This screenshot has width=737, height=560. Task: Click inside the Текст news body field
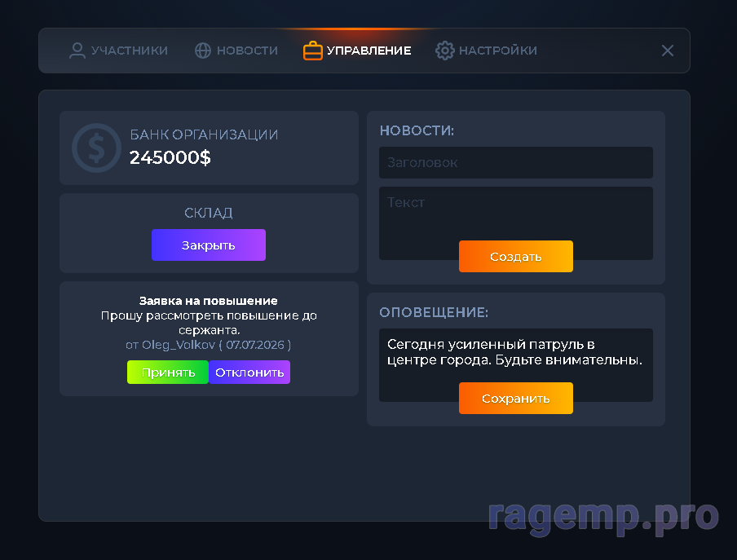tap(515, 214)
